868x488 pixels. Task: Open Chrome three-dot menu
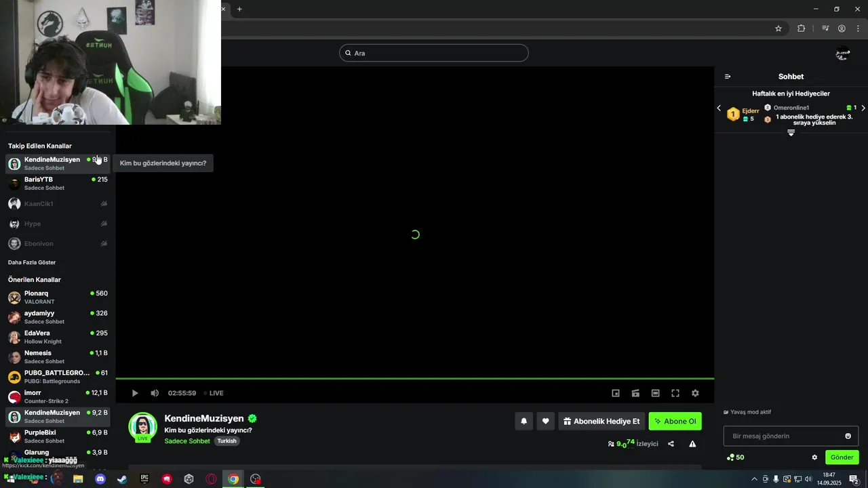(x=858, y=28)
